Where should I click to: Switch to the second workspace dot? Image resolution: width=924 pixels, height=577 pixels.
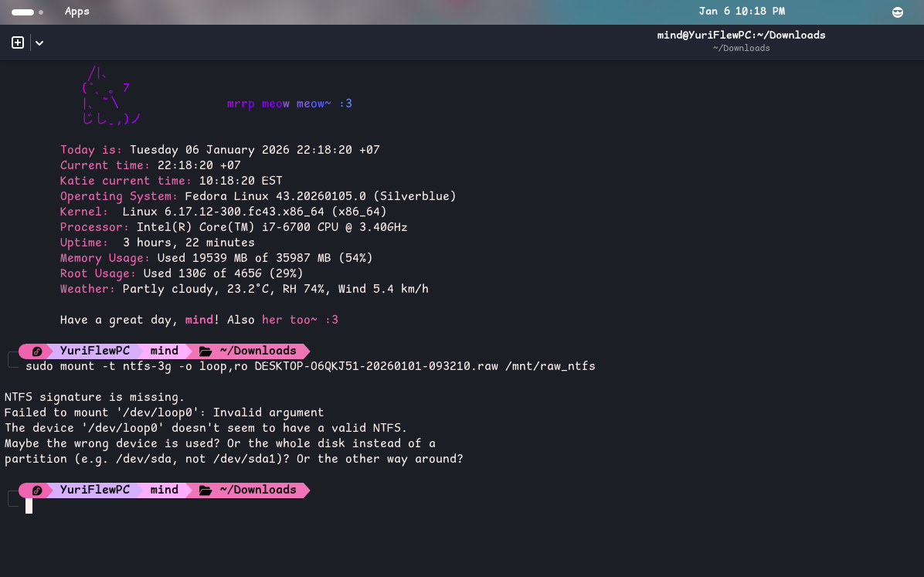click(40, 12)
